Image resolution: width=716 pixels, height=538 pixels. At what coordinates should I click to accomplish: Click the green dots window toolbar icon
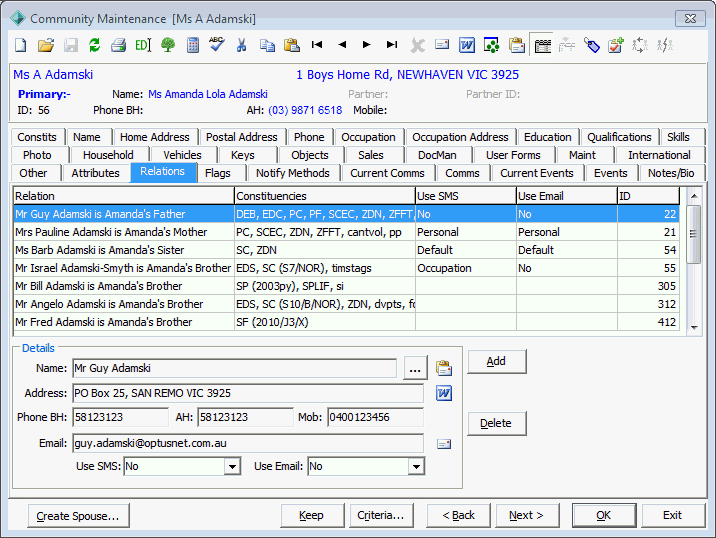pos(491,45)
